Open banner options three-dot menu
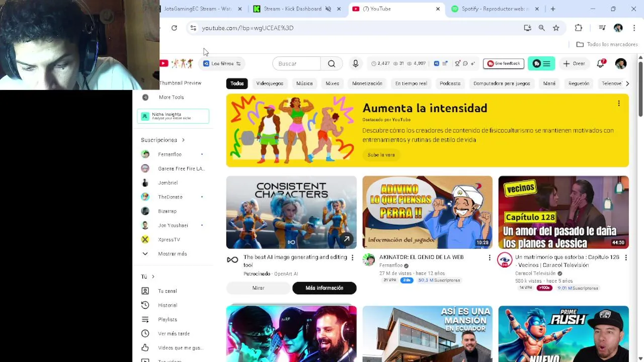644x362 pixels. pyautogui.click(x=619, y=104)
